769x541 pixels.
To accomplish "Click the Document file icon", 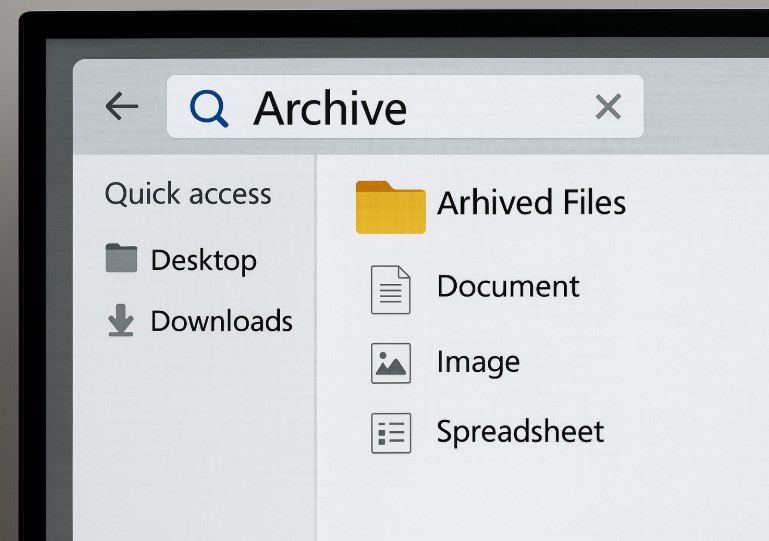I will [x=390, y=290].
